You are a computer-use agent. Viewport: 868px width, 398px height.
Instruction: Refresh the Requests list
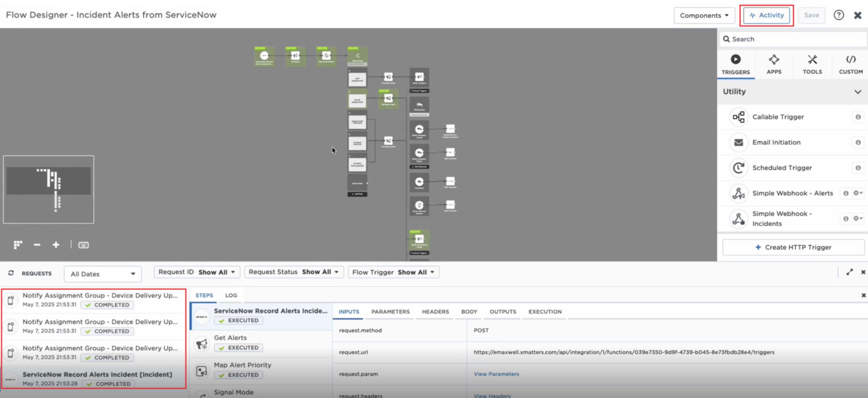click(x=11, y=273)
